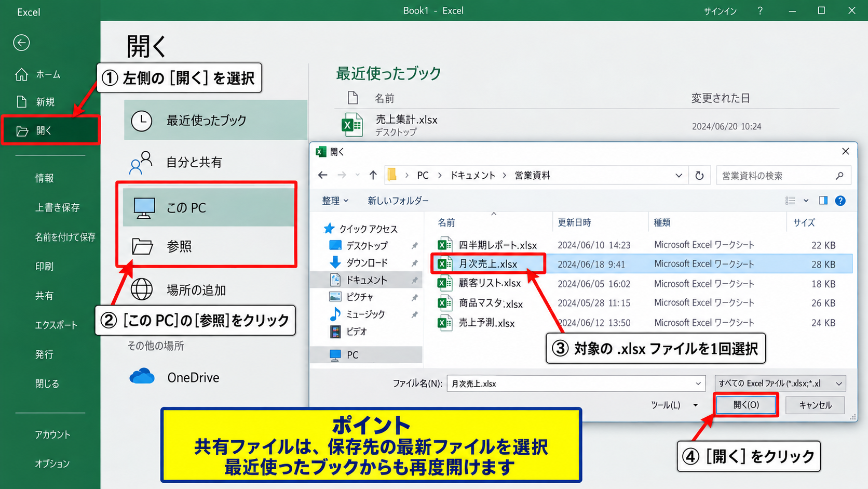Select 新規 in the backstage sidebar

coord(35,102)
